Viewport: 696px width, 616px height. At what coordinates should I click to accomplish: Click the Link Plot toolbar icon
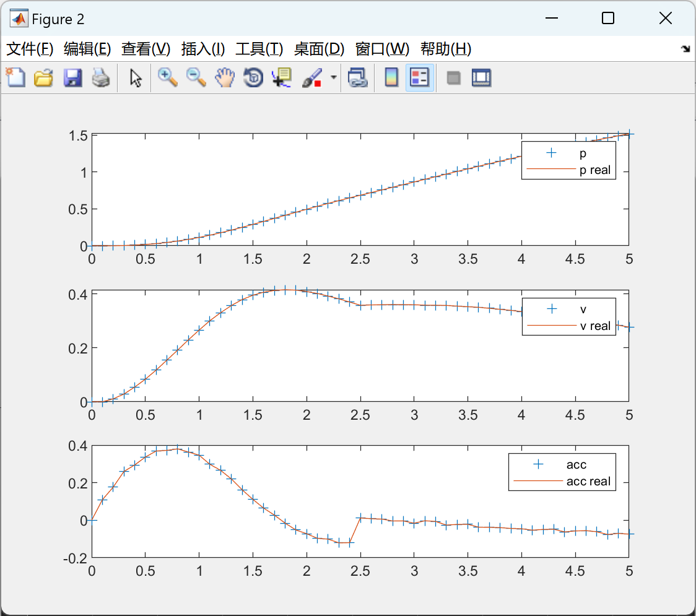(x=358, y=77)
